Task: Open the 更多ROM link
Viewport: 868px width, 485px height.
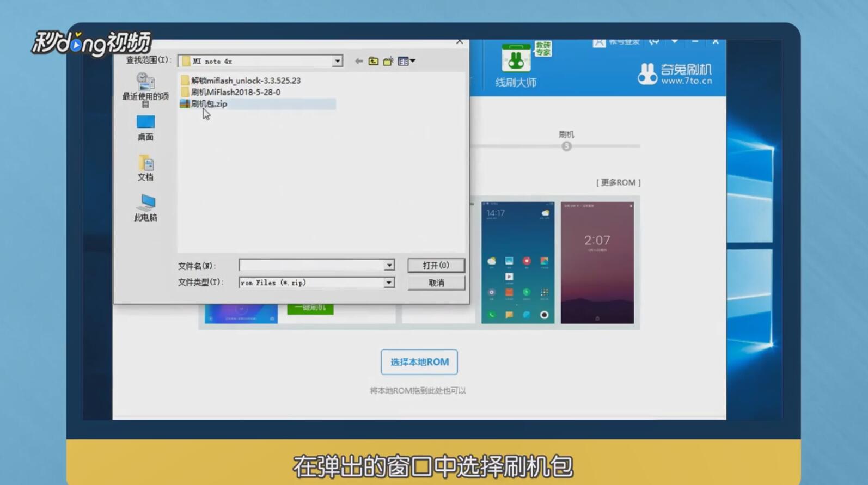Action: tap(618, 182)
